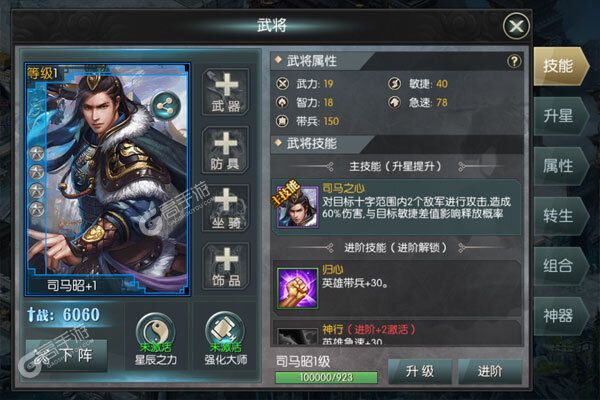Add a weapon in the 武器 slot
This screenshot has width=600, height=400.
click(226, 92)
